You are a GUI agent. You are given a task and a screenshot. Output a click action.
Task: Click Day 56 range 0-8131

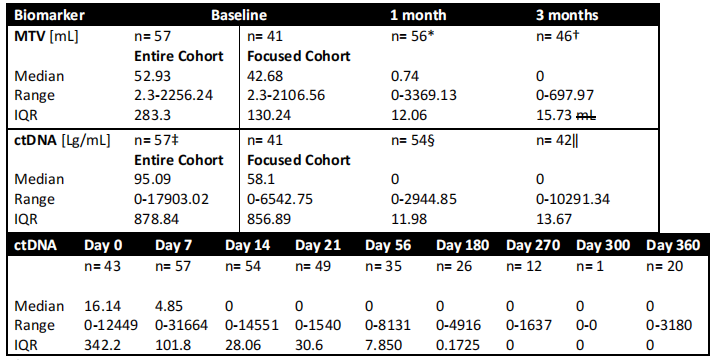pos(388,325)
